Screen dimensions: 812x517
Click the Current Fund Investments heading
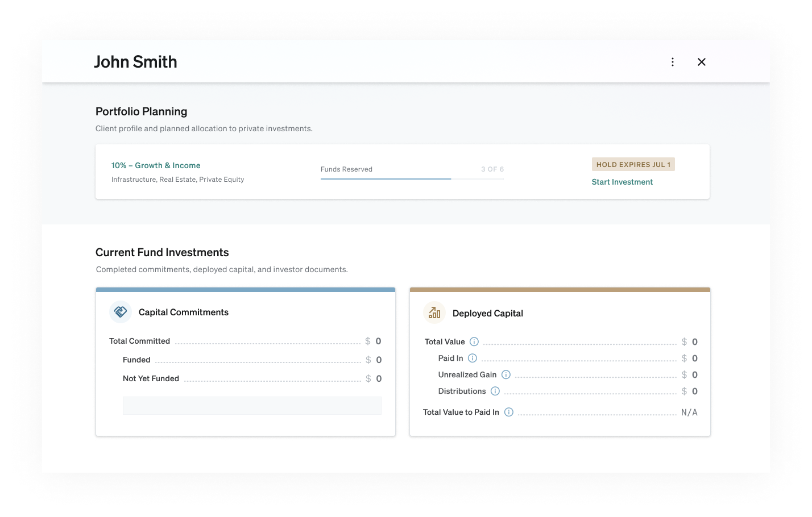coord(162,252)
